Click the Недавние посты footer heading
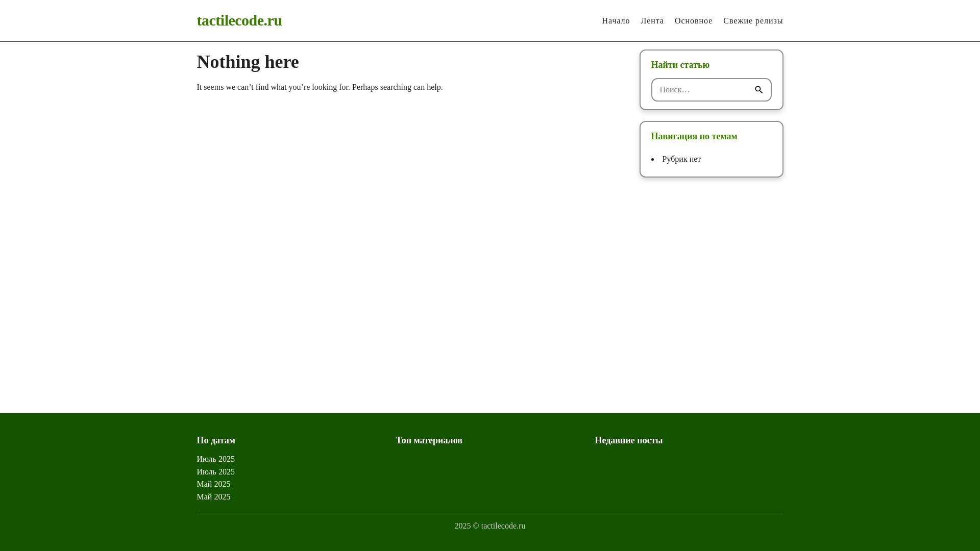Screen dimensions: 980x551 click(628, 440)
